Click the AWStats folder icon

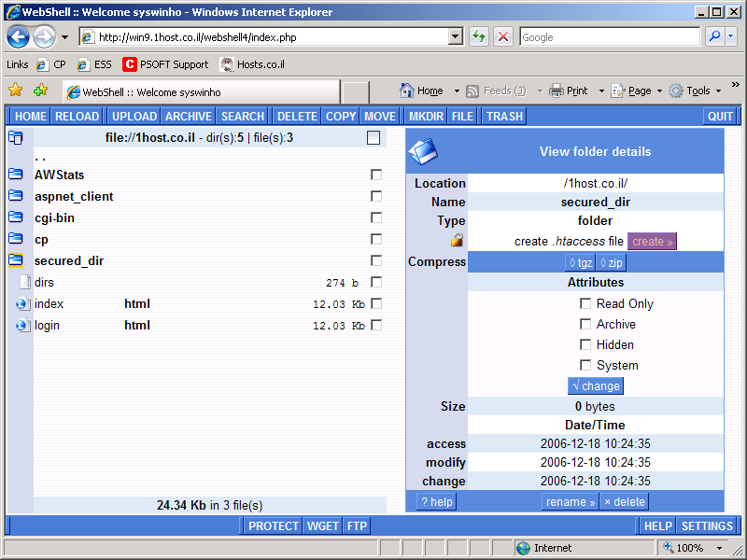click(x=15, y=175)
